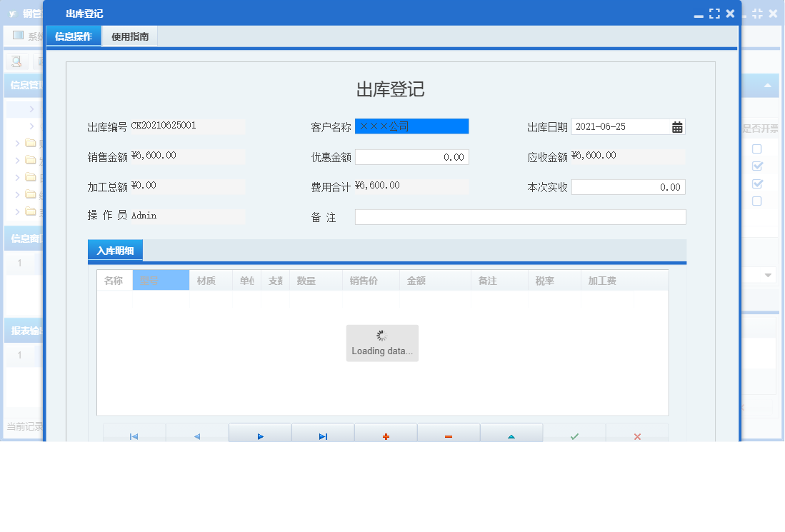Open the 入库明细 tab

(115, 250)
